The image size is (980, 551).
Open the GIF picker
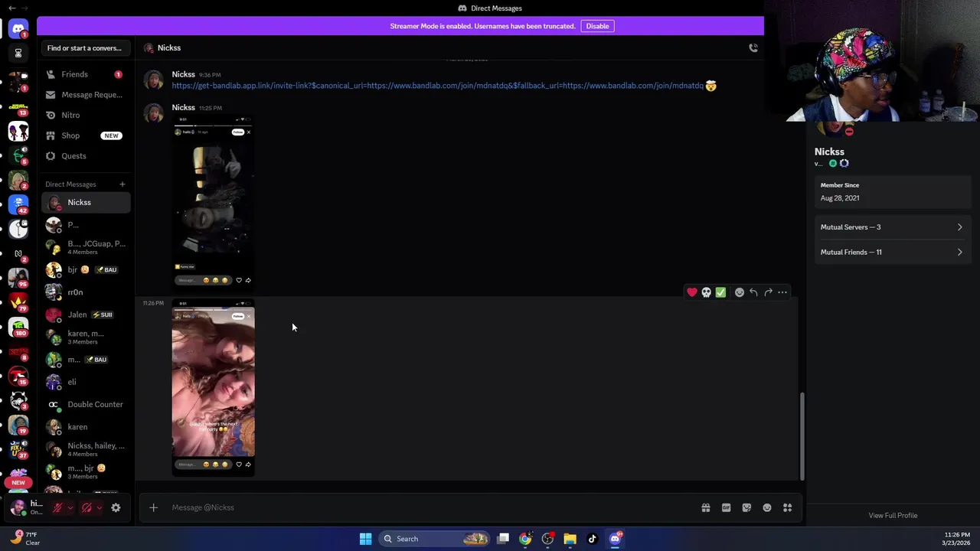(x=726, y=507)
